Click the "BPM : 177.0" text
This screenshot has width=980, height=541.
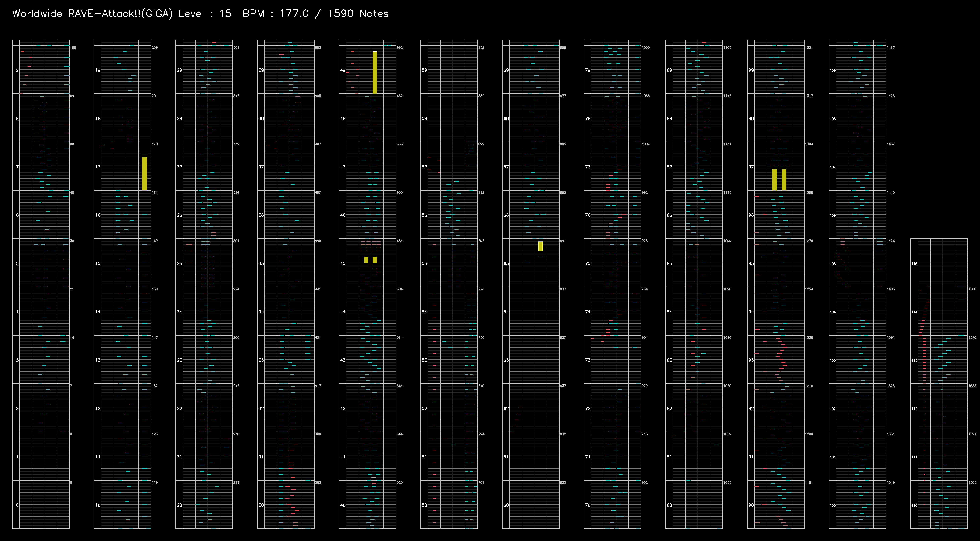click(276, 14)
